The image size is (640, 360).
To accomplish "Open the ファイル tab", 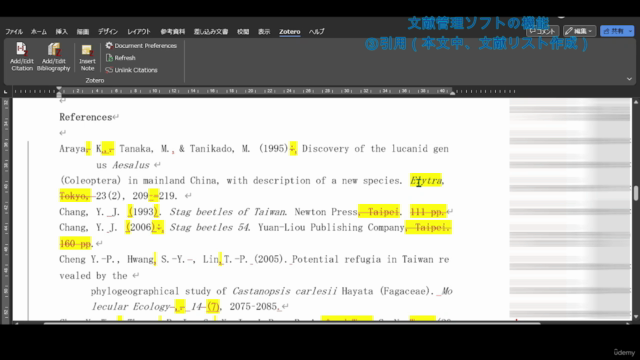I will [14, 31].
